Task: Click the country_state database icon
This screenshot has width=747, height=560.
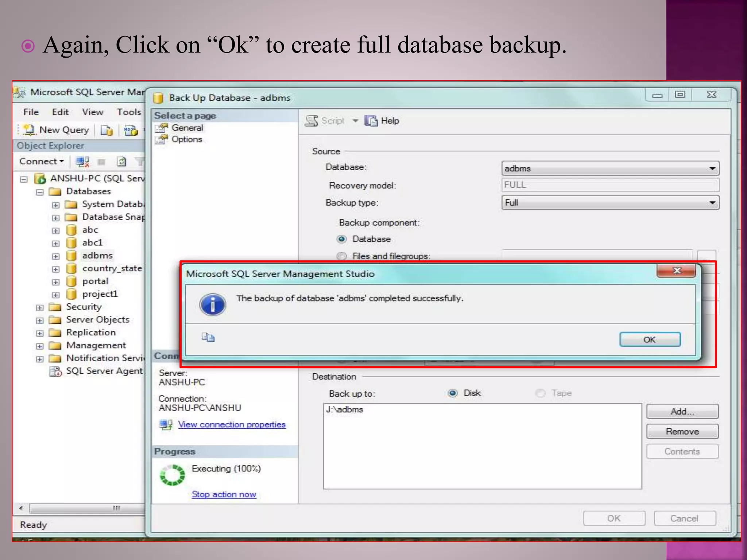Action: click(71, 269)
